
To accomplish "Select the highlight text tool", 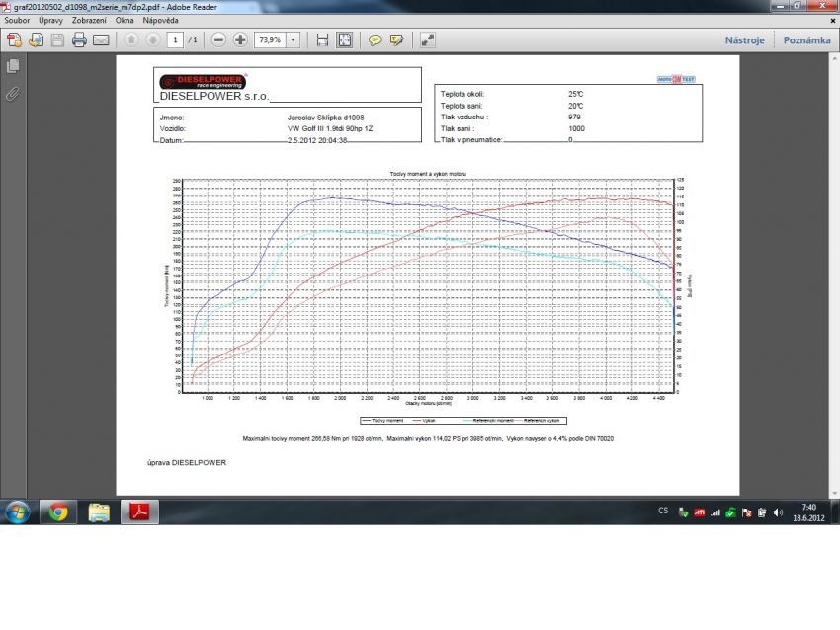I will pyautogui.click(x=397, y=39).
